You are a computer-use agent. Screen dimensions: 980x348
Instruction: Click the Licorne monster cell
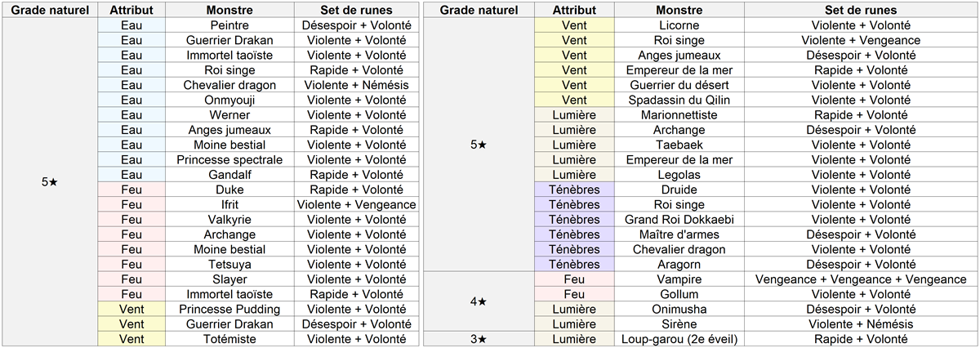click(679, 25)
